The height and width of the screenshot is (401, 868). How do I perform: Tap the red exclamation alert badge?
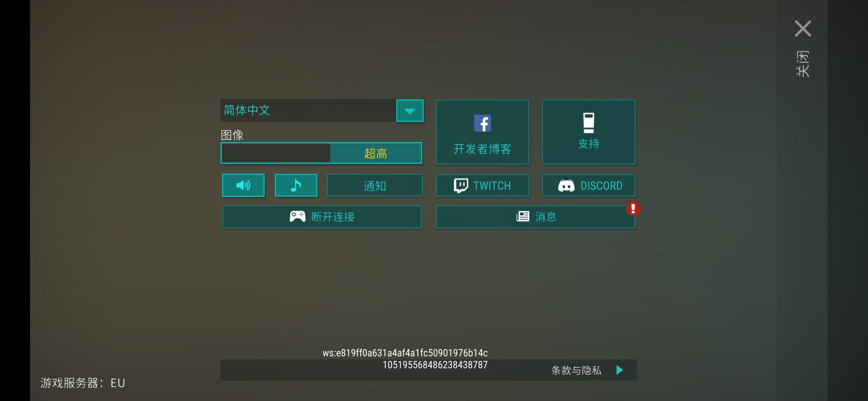click(633, 209)
